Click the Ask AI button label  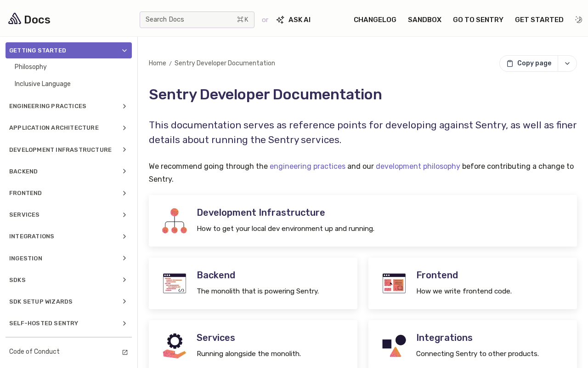300,20
